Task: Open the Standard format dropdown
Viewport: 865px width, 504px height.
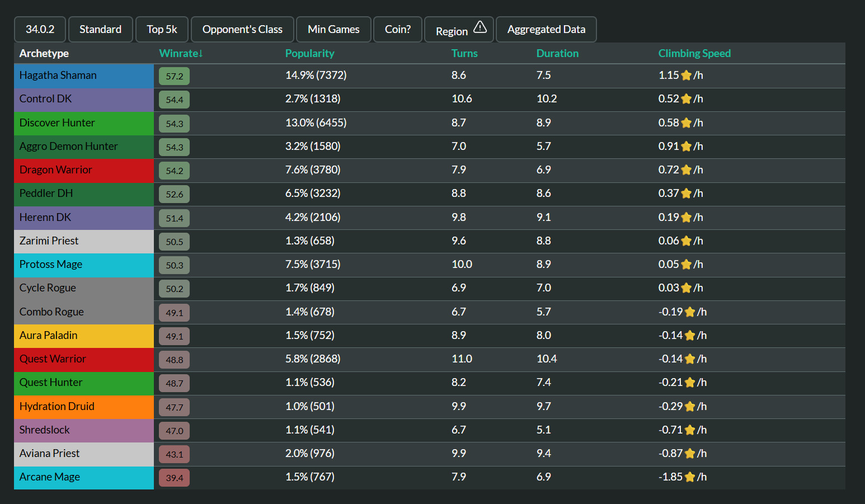Action: 100,29
